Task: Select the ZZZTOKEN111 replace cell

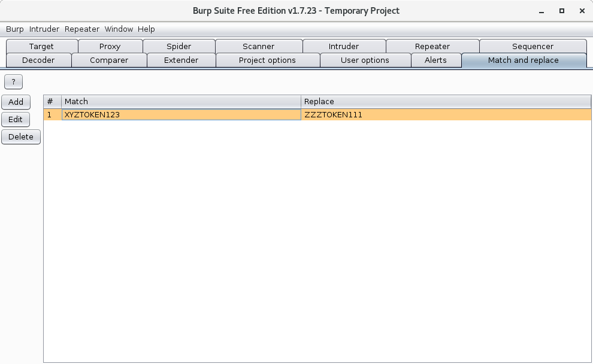Action: tap(446, 114)
